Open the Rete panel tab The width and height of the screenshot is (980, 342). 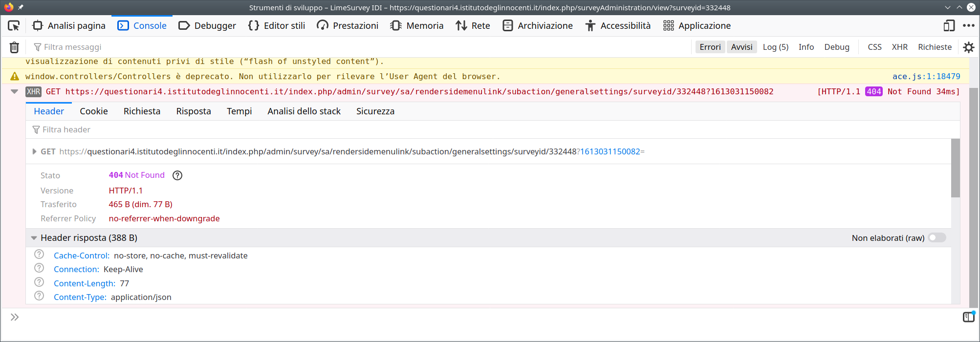(x=473, y=25)
